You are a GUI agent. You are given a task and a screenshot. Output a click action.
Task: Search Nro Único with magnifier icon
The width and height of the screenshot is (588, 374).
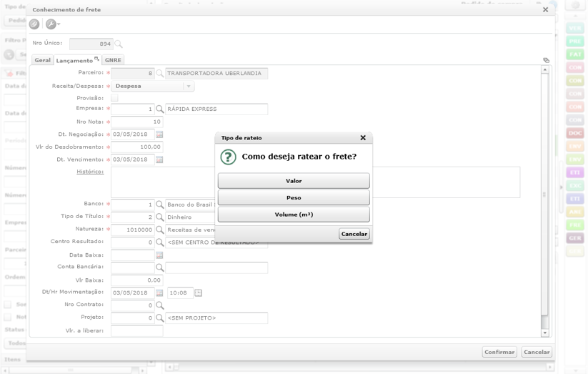[119, 44]
